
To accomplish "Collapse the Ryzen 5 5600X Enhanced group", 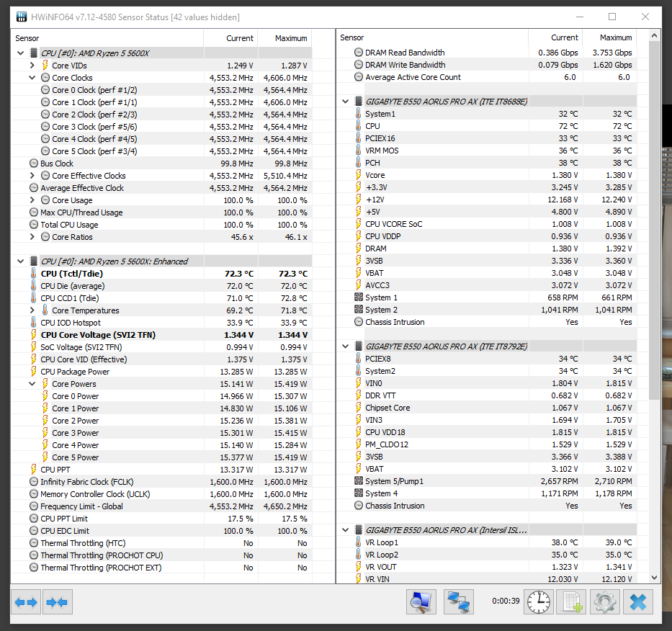I will point(21,261).
